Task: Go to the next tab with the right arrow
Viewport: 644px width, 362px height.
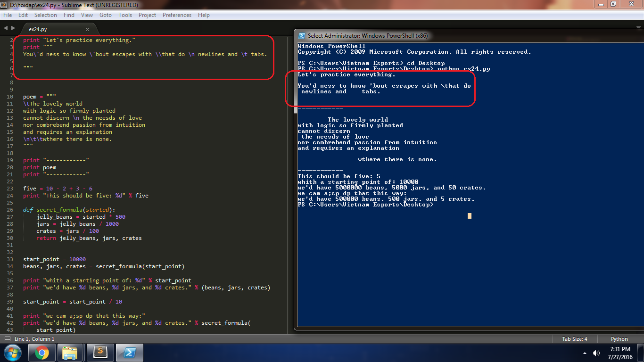Action: click(13, 28)
